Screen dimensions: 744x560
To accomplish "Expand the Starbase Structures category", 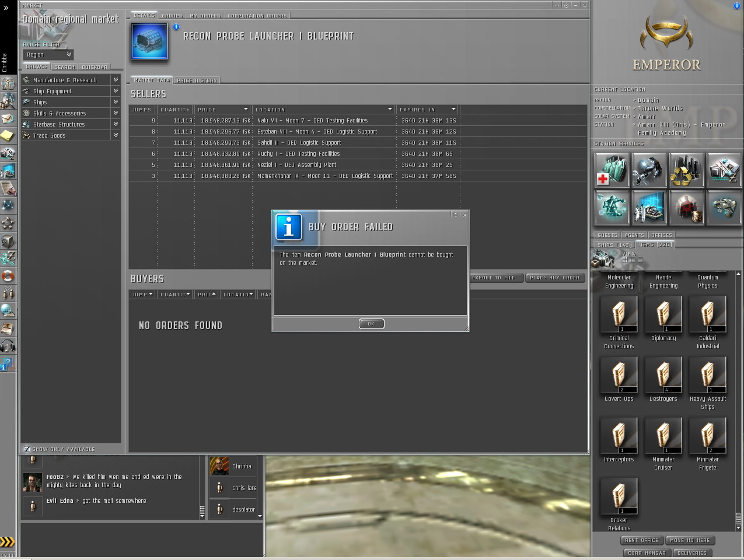I will (70, 124).
